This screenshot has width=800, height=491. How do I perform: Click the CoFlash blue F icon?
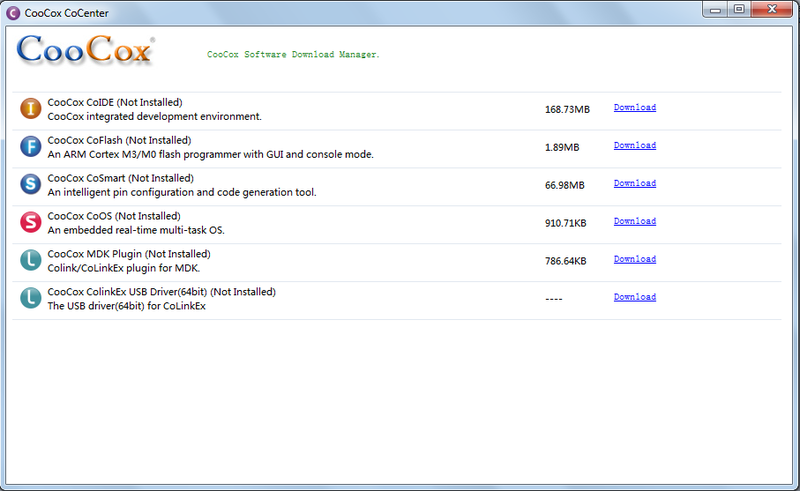[x=31, y=147]
